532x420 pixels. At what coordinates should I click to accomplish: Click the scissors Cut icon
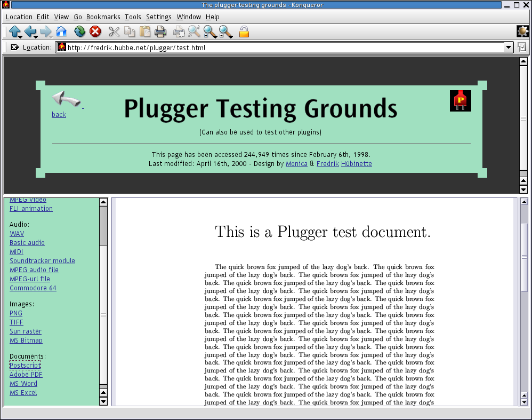[x=114, y=31]
